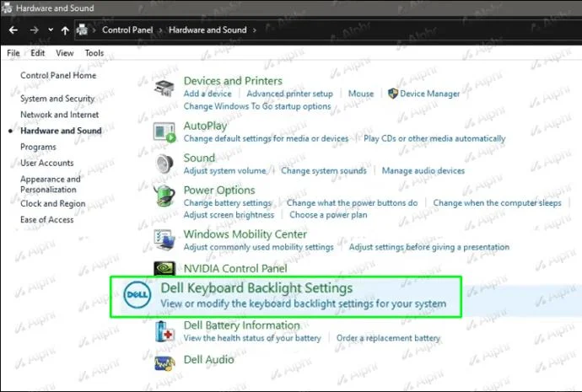Click the Power Options battery icon
Image resolution: width=582 pixels, height=392 pixels.
tap(164, 196)
